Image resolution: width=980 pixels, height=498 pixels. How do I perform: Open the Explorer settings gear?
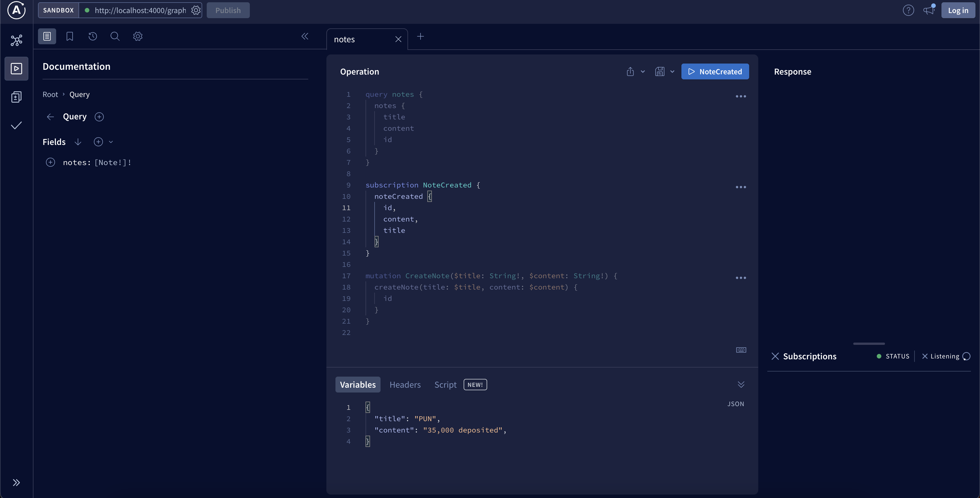(138, 37)
